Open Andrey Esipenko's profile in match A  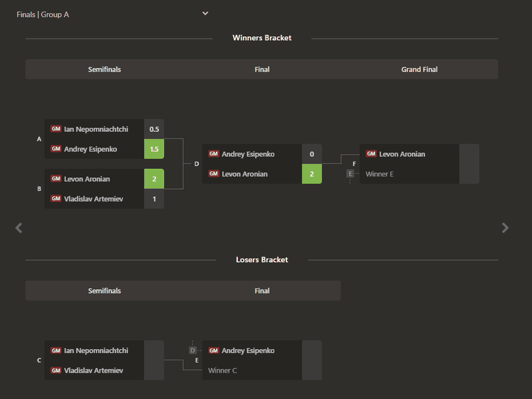pyautogui.click(x=90, y=149)
